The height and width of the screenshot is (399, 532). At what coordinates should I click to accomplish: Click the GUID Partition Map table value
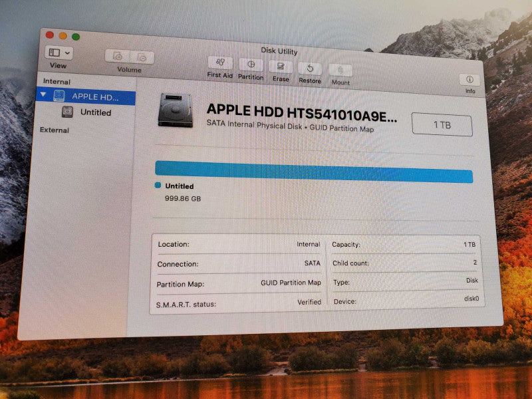[x=291, y=283]
